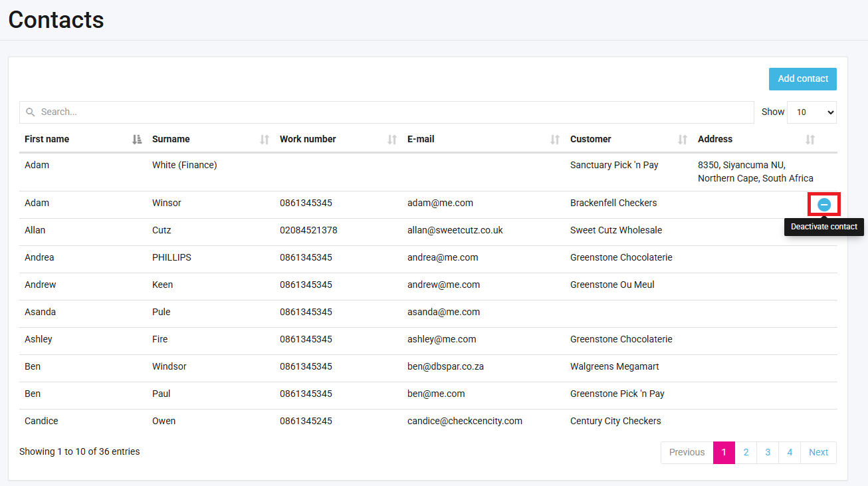Sort table by First name column icon

(x=137, y=140)
